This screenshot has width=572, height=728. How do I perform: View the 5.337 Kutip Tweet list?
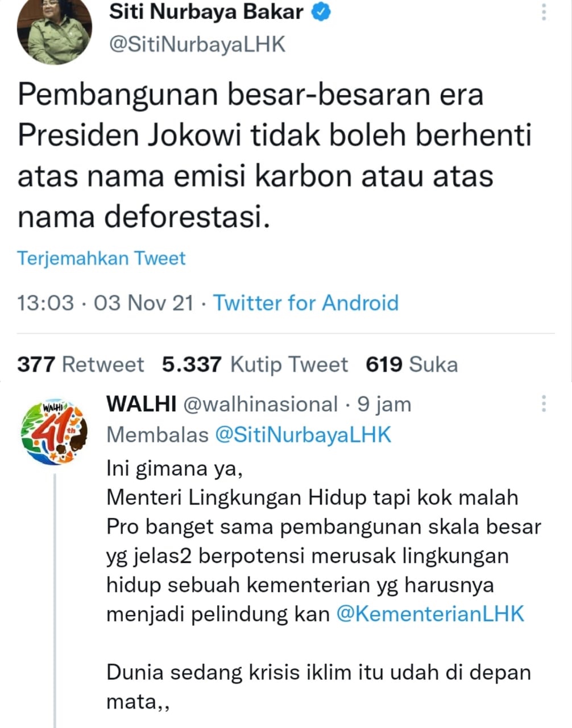pyautogui.click(x=255, y=364)
